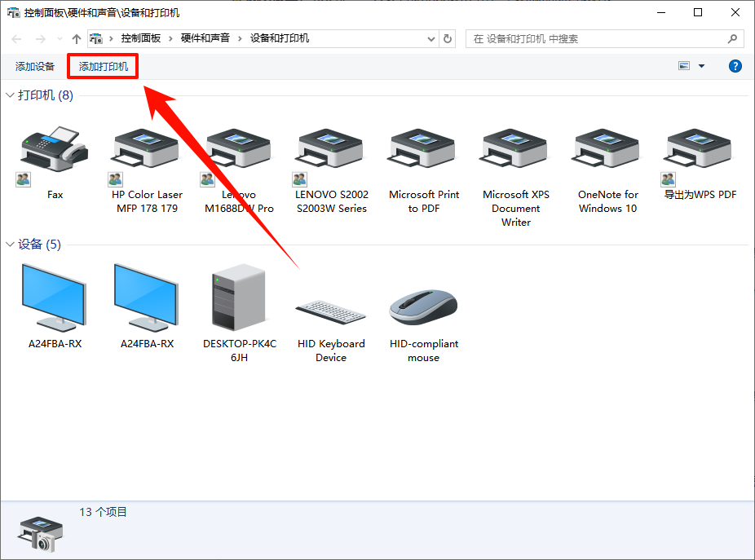Open recent locations dropdown next to forward arrow

click(x=60, y=39)
